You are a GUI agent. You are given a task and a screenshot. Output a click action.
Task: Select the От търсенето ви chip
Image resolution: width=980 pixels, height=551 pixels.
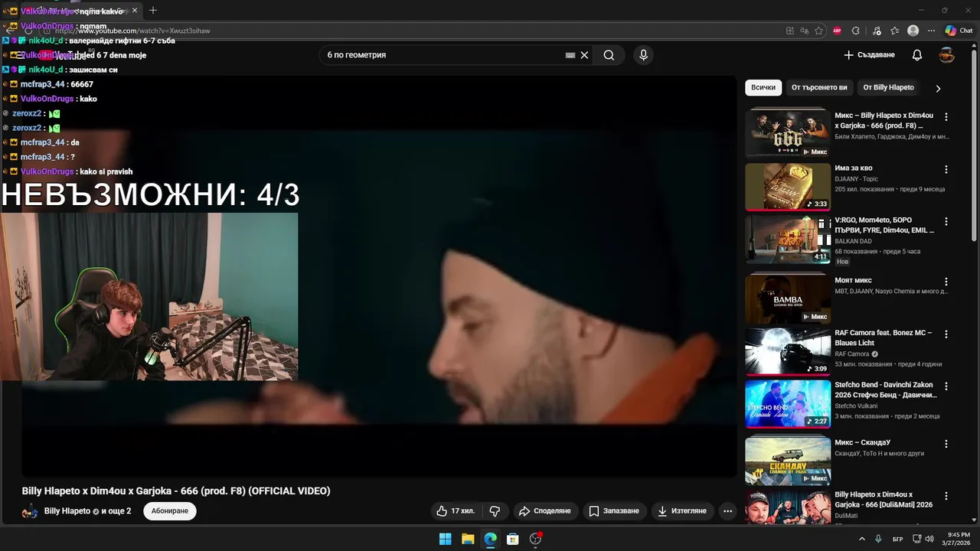819,87
